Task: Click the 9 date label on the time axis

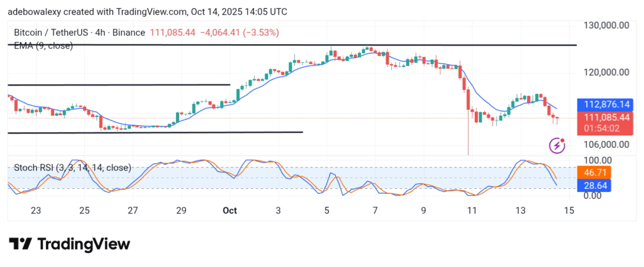Action: point(423,210)
